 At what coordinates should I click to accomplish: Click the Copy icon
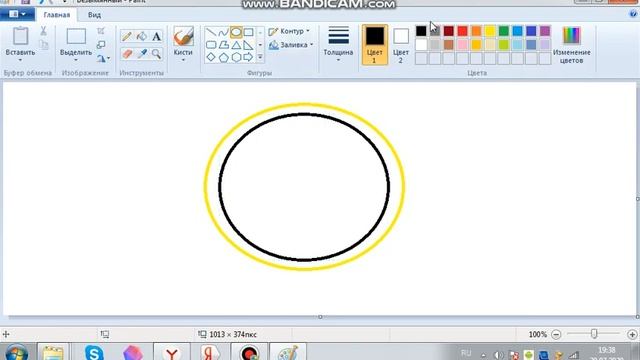coord(44,44)
